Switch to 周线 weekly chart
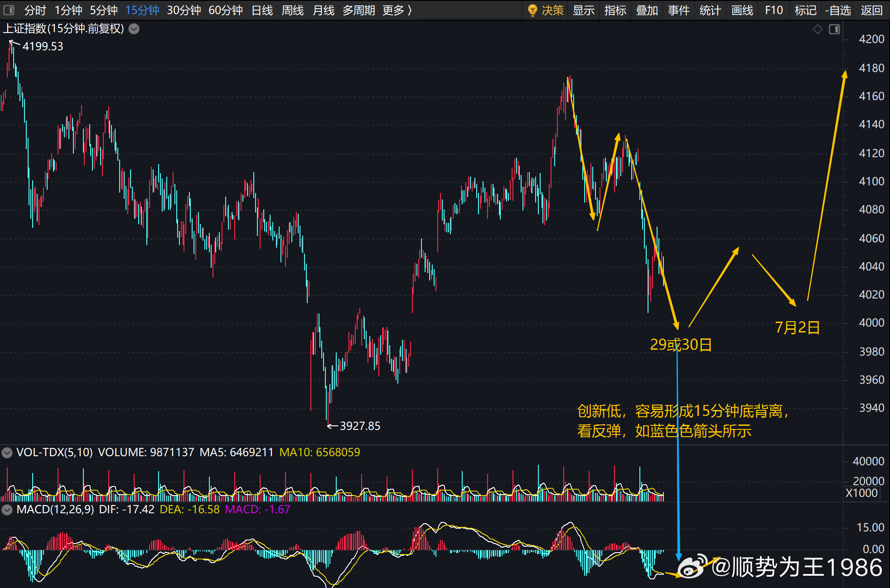 click(293, 10)
